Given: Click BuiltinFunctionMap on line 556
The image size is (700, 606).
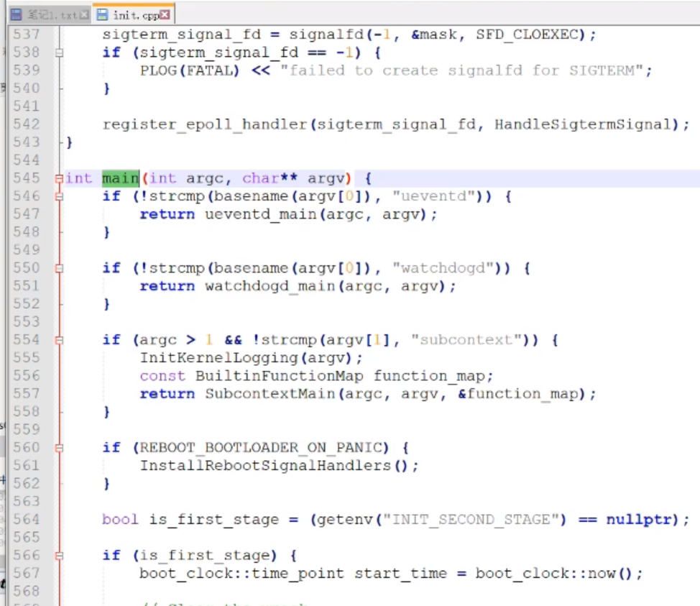Looking at the screenshot, I should [x=280, y=376].
